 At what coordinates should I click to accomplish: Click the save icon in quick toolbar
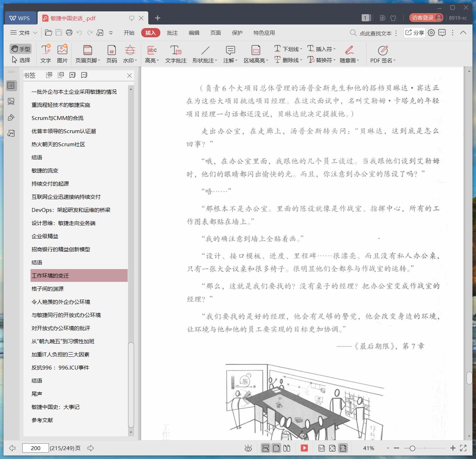point(59,33)
